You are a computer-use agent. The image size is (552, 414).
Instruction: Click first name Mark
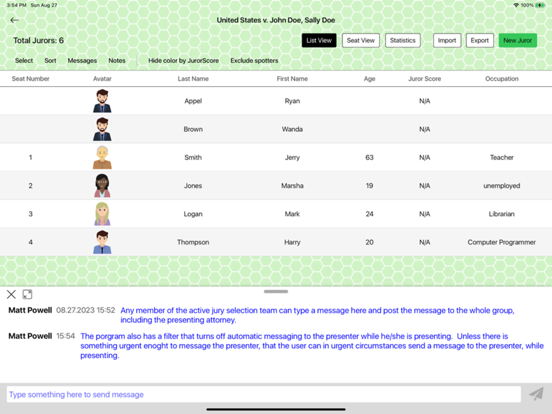292,214
